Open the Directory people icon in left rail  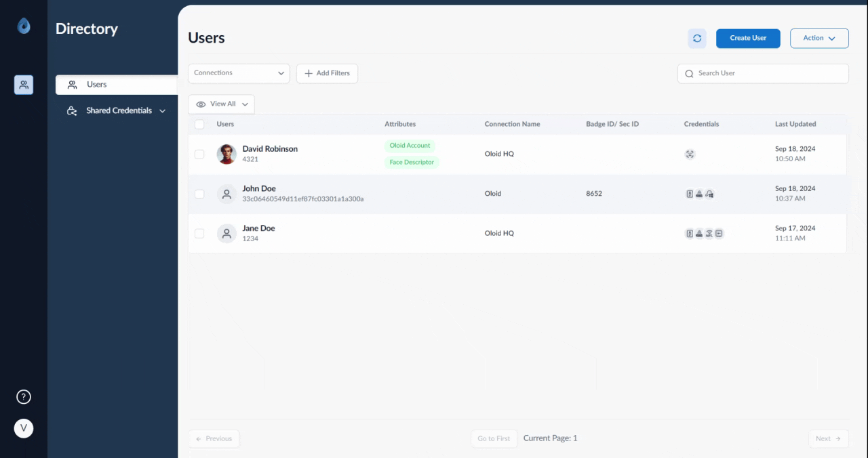(x=24, y=85)
